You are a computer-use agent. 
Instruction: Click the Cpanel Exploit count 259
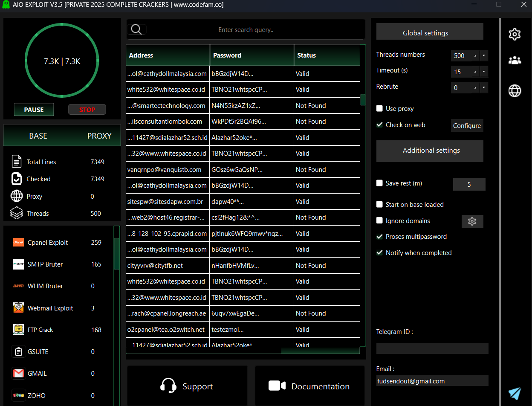click(96, 242)
